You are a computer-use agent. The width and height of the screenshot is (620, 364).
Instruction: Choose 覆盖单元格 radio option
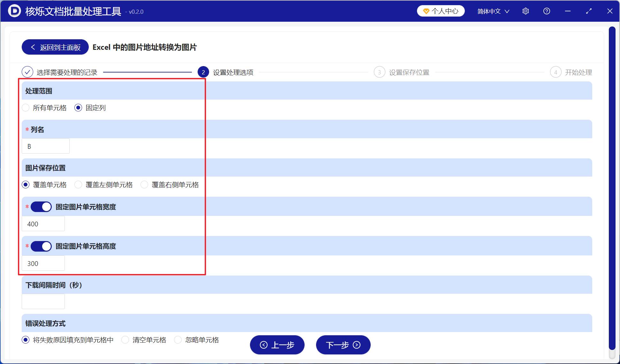[44, 185]
